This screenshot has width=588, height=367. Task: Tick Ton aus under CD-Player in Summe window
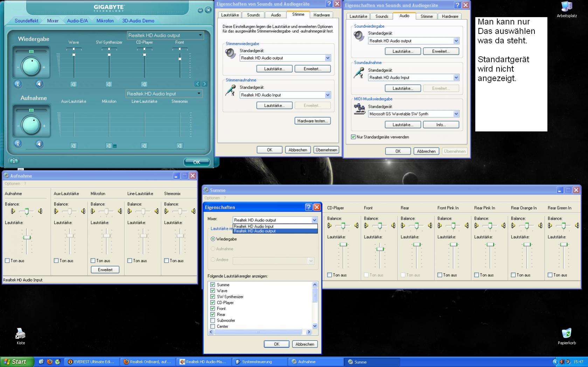tap(330, 275)
